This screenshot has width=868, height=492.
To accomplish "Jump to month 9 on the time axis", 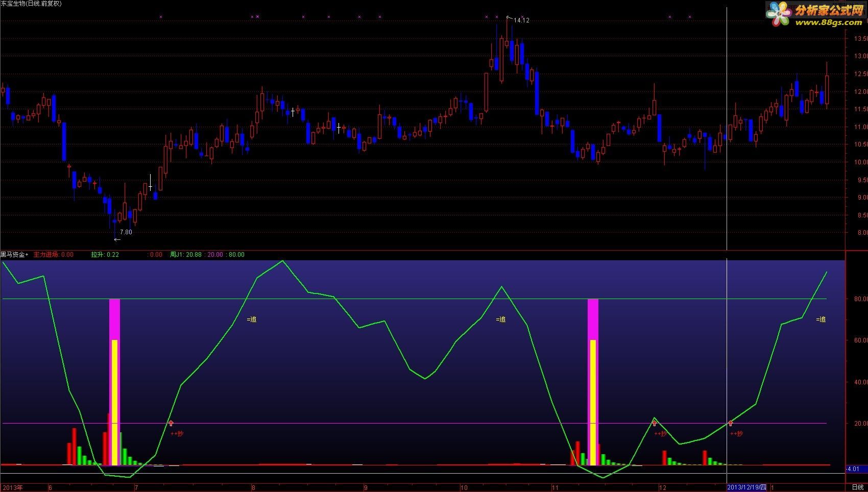I will (x=366, y=487).
